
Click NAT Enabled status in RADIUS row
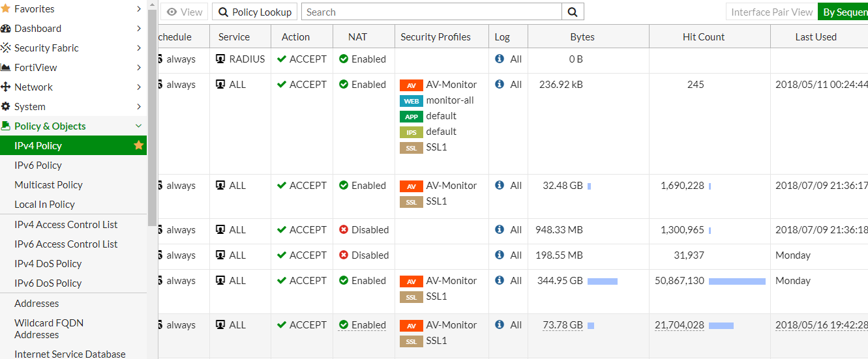363,59
